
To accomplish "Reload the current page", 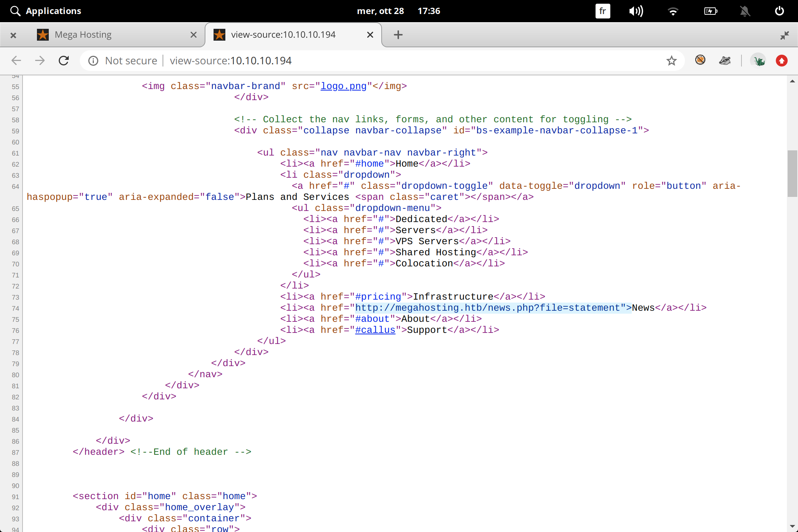I will pyautogui.click(x=64, y=61).
